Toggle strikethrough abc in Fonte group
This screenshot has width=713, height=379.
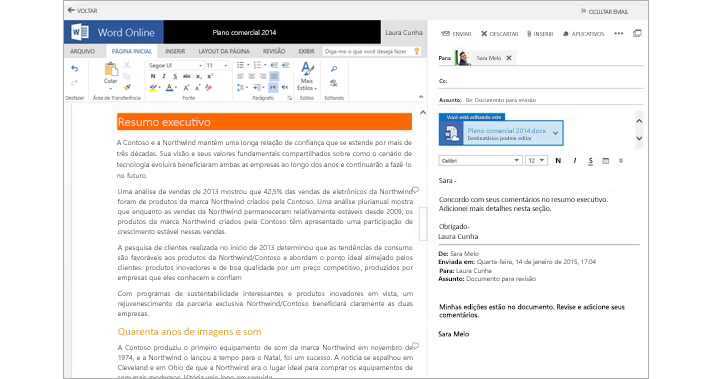[x=186, y=76]
